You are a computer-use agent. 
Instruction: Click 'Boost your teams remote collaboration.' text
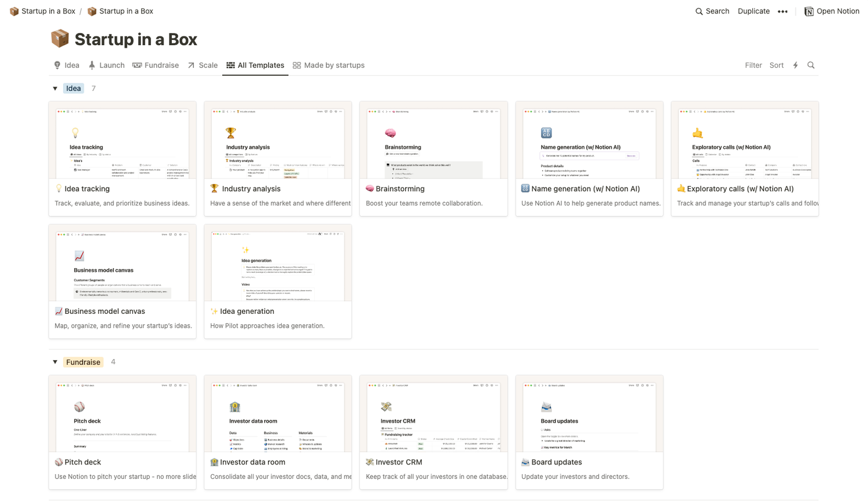(x=424, y=203)
